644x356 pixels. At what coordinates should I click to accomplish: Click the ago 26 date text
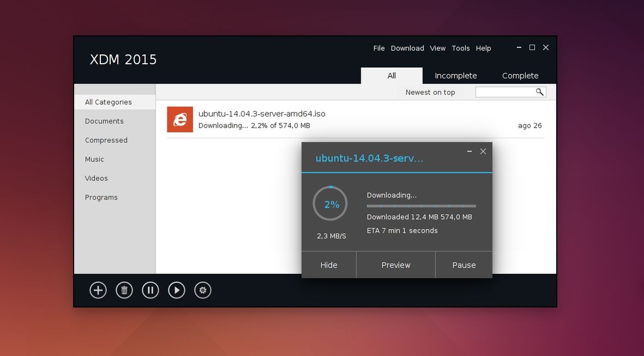[x=530, y=125]
